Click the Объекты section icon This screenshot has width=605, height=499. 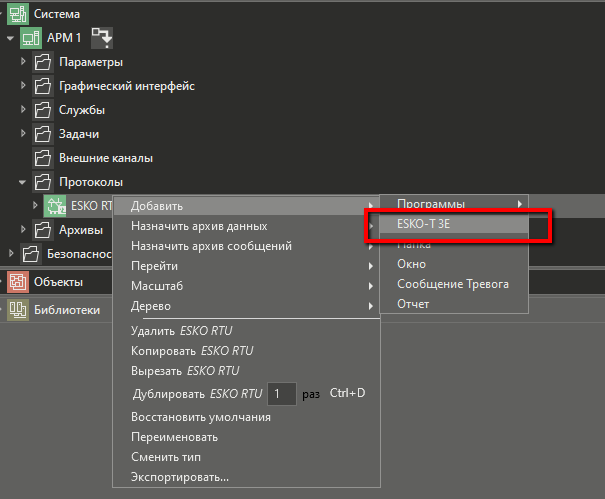(17, 282)
